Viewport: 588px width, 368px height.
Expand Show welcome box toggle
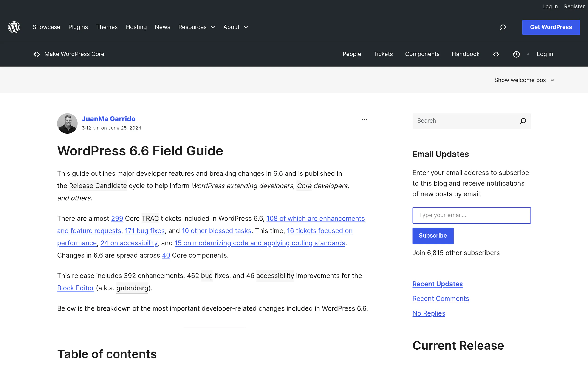[x=524, y=80]
